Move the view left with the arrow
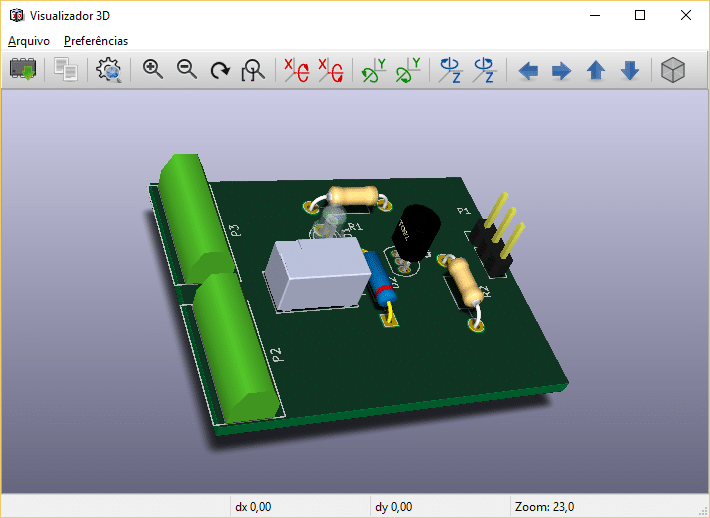 pyautogui.click(x=528, y=70)
